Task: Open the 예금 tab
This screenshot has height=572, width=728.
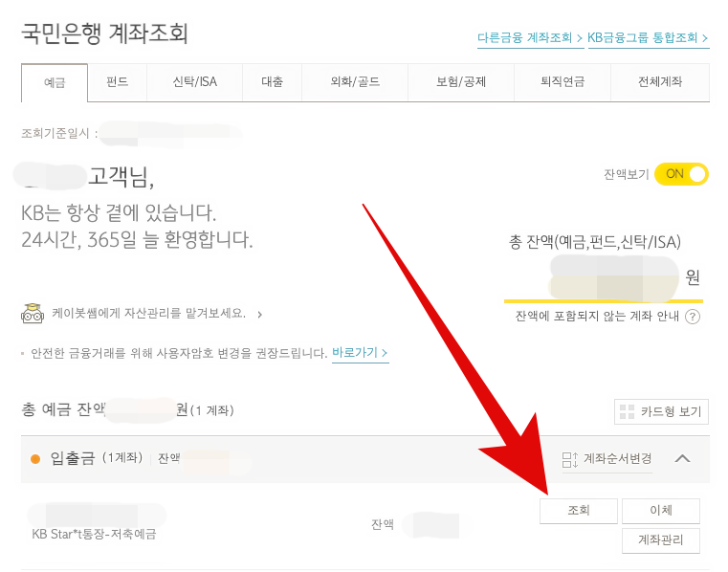Action: pyautogui.click(x=55, y=82)
